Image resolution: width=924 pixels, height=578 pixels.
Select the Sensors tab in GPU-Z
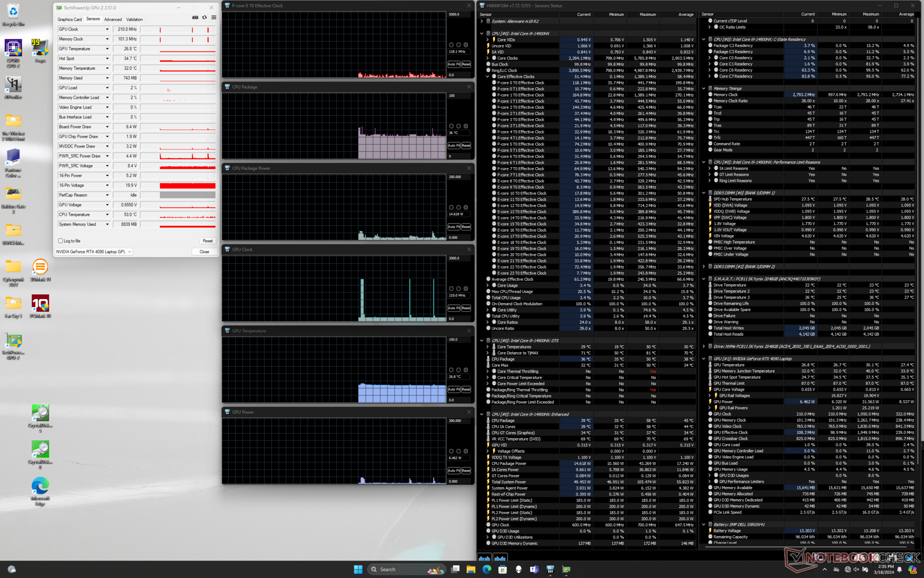click(x=93, y=19)
